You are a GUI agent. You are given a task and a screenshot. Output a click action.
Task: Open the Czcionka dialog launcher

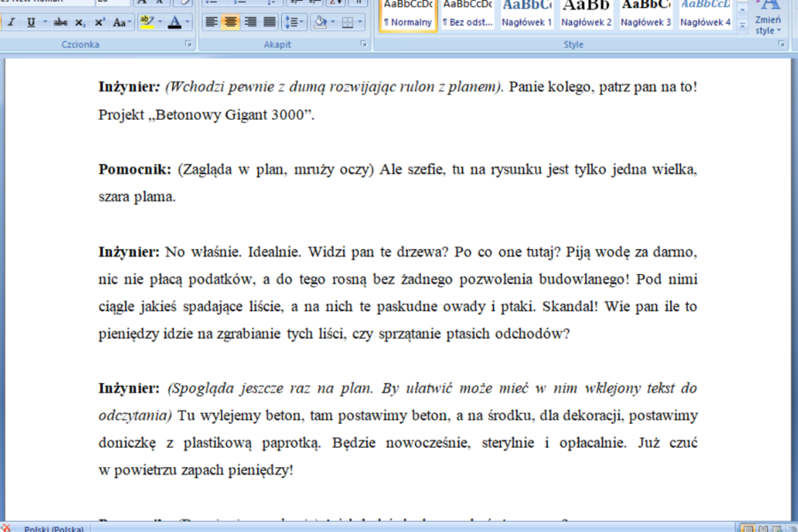(x=188, y=43)
